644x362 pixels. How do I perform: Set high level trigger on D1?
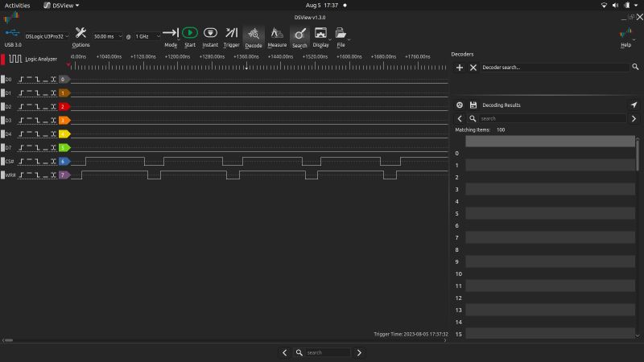(x=29, y=93)
